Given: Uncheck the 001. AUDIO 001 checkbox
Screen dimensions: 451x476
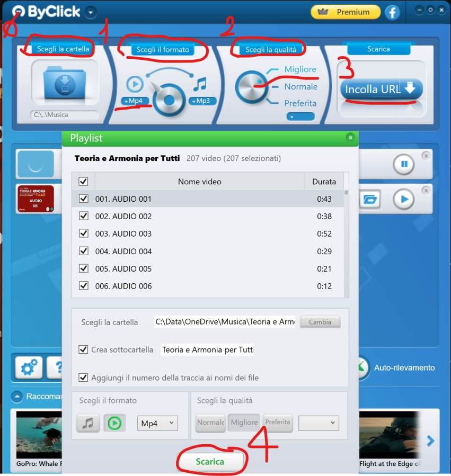Looking at the screenshot, I should (x=83, y=199).
